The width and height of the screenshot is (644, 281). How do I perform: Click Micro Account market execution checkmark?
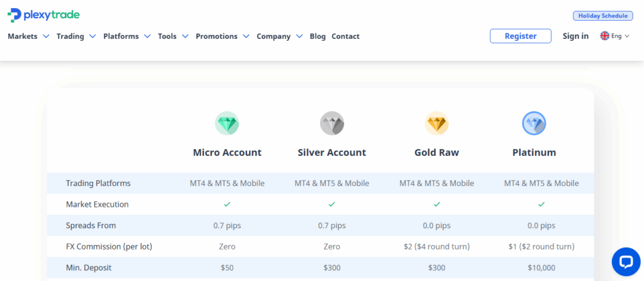coord(227,204)
